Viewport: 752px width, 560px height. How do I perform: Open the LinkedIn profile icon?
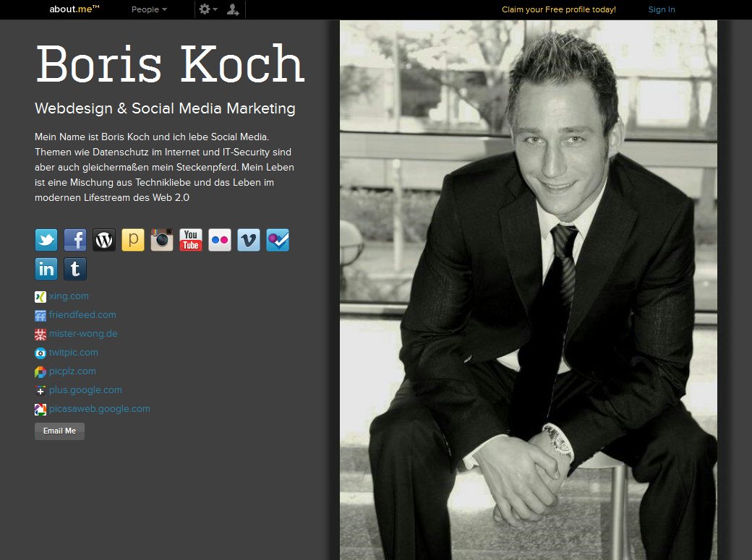(46, 269)
